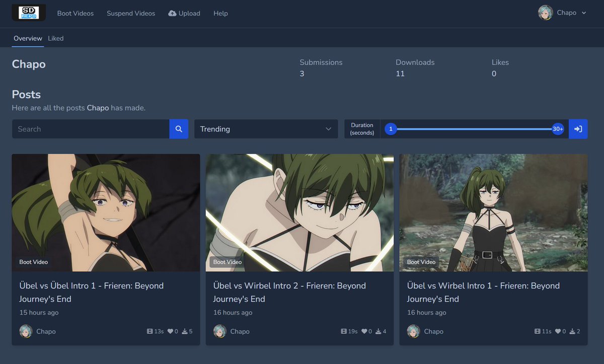Image resolution: width=604 pixels, height=364 pixels.
Task: Open Übel vs Wirbel Intro 1 thumbnail
Action: [x=493, y=212]
